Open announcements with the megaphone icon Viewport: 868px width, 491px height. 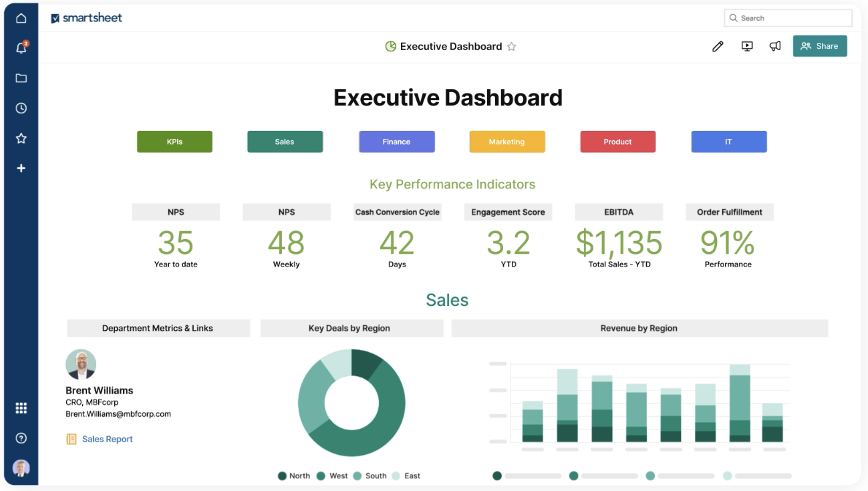(774, 46)
